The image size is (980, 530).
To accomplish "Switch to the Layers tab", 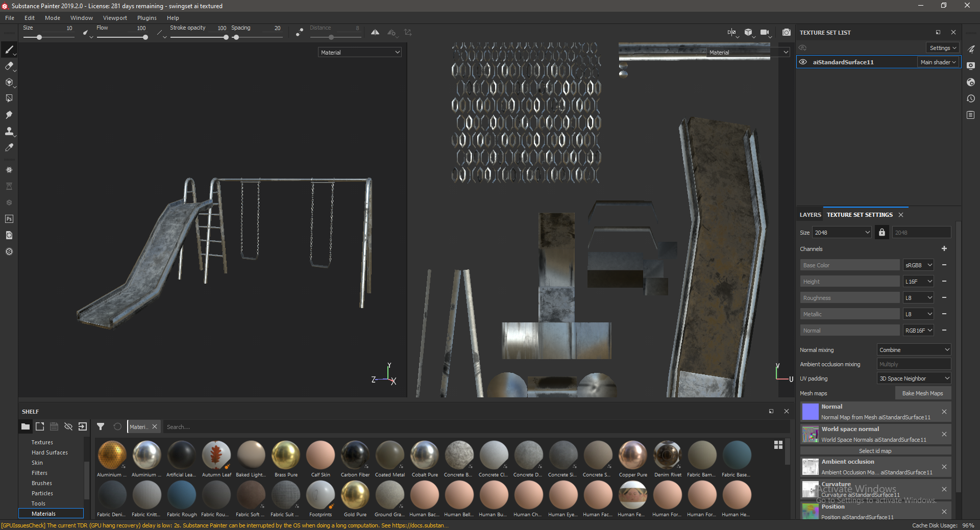I will pyautogui.click(x=810, y=215).
